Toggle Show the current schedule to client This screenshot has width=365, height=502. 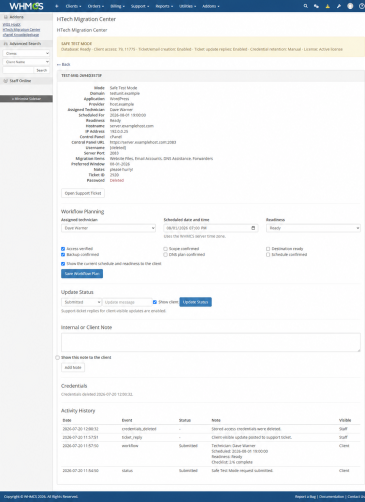pyautogui.click(x=63, y=264)
